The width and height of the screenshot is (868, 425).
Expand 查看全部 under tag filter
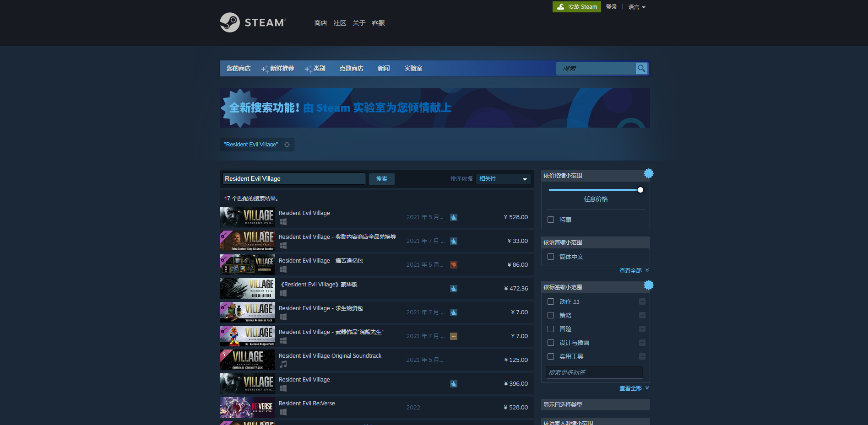(x=634, y=388)
